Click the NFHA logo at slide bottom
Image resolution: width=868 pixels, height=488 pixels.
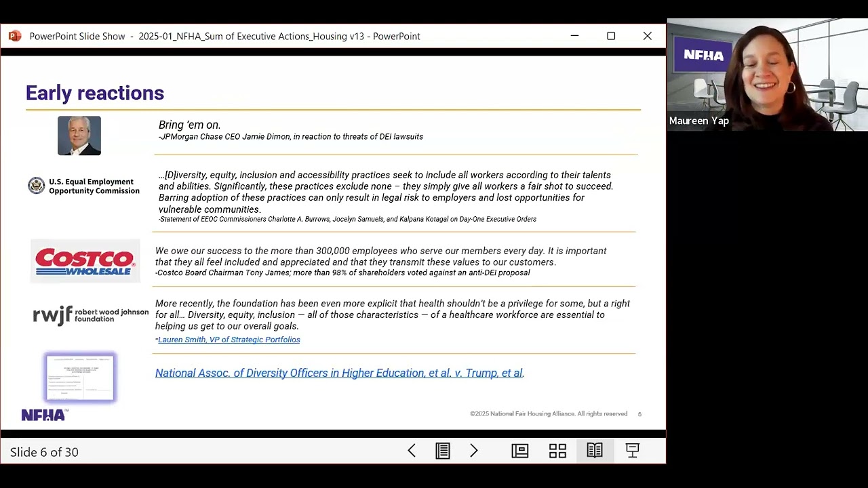45,415
